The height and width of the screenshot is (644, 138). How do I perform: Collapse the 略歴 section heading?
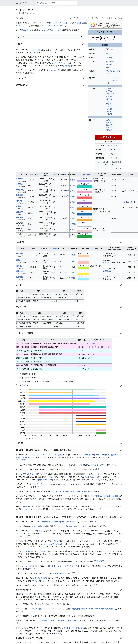[17, 443]
